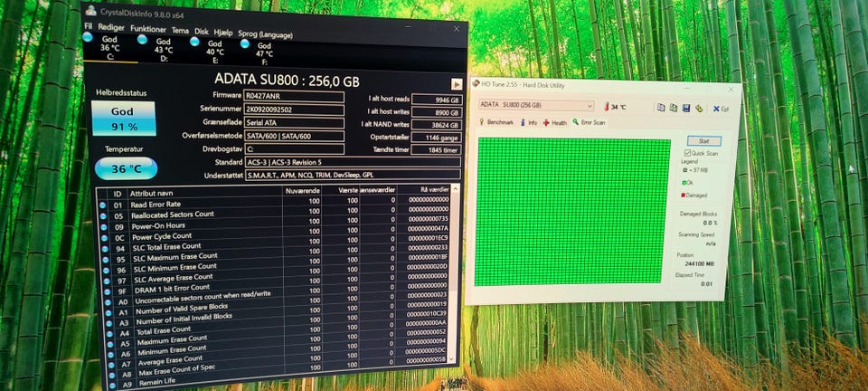The width and height of the screenshot is (868, 391).
Task: Click the Start button in HD Tune
Action: point(703,141)
